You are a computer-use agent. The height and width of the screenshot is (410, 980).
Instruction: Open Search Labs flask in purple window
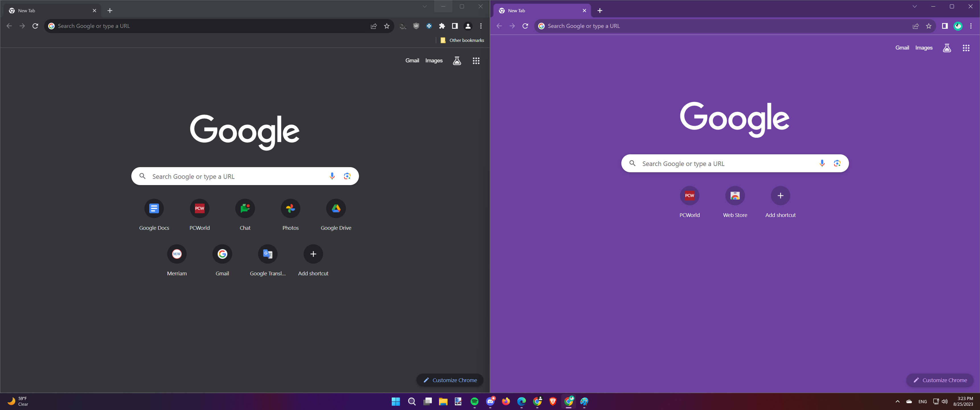tap(947, 48)
